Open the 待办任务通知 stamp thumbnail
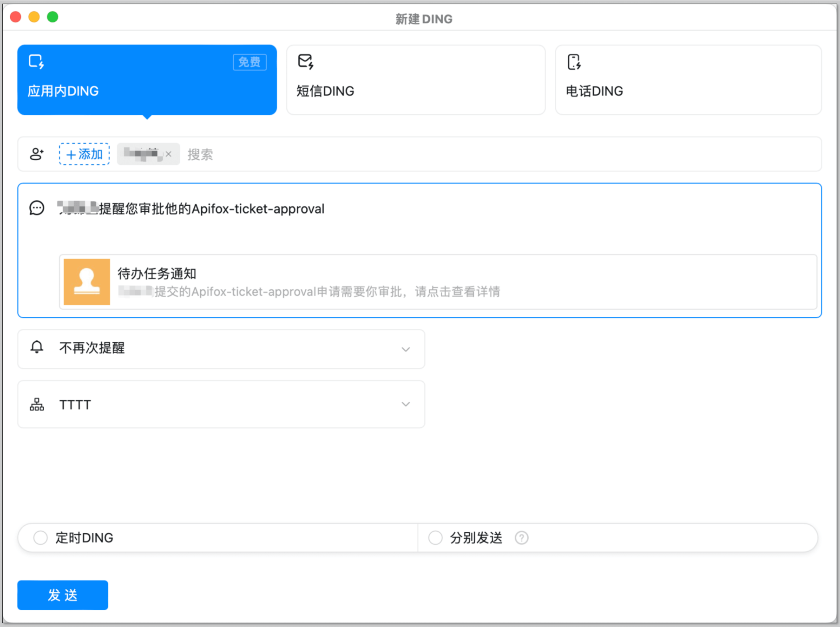Screen dimensions: 840x627 [87, 282]
